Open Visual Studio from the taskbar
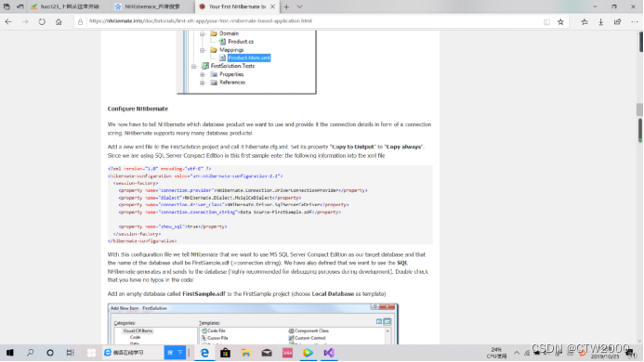 [x=329, y=353]
